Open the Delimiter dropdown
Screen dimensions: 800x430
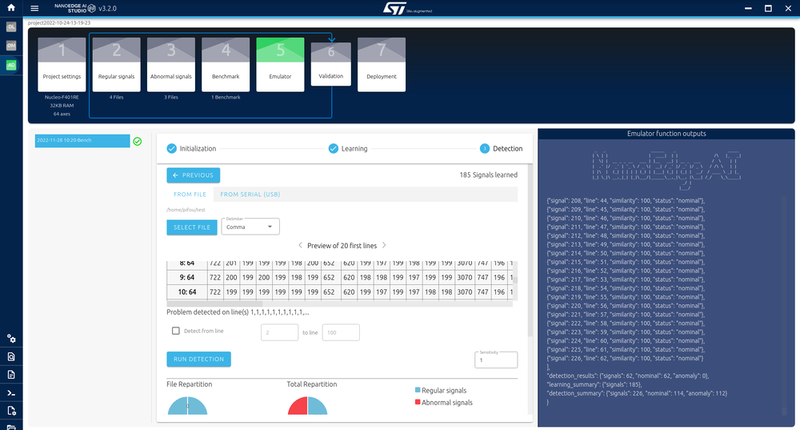point(250,227)
